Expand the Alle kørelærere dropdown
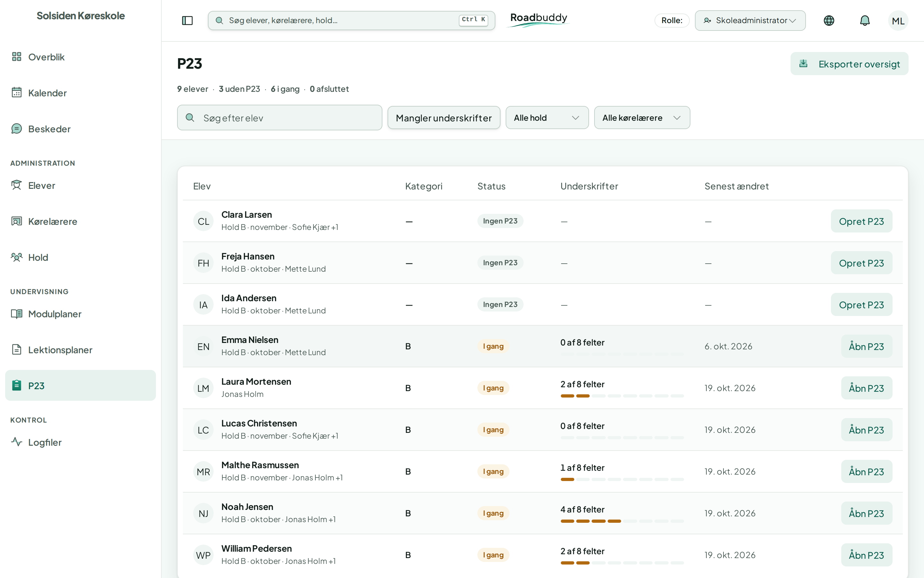 pyautogui.click(x=642, y=118)
